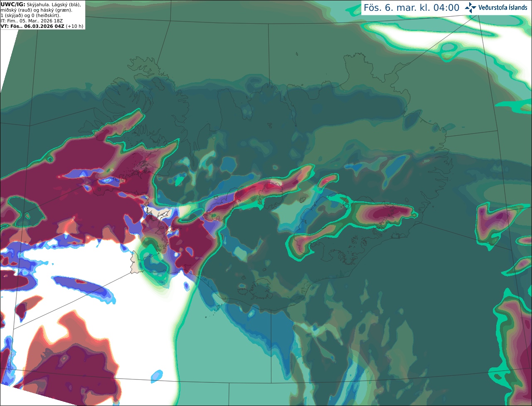The image size is (532, 406).
Task: Click the 'VT: Fös.. 06.03.2026 04Z' valid time
Action: (x=32, y=26)
